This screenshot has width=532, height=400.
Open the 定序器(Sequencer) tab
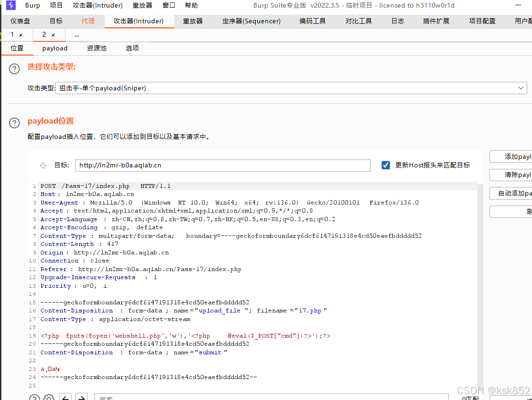point(251,21)
